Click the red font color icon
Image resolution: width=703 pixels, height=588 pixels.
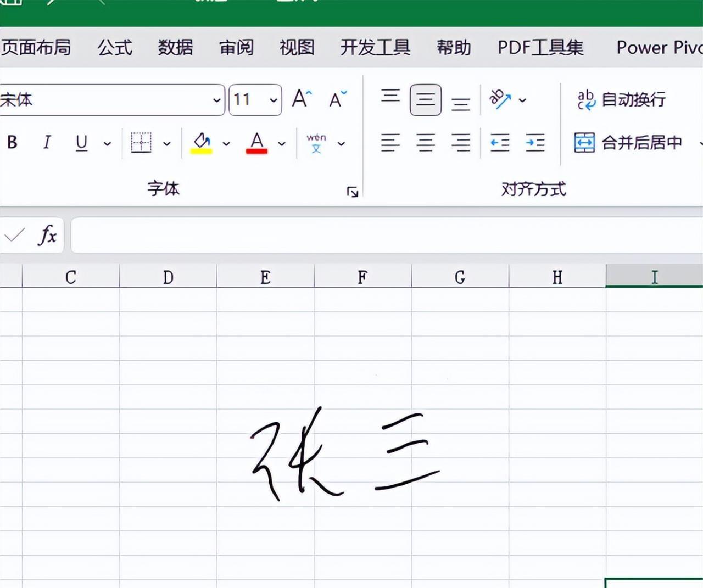(256, 143)
